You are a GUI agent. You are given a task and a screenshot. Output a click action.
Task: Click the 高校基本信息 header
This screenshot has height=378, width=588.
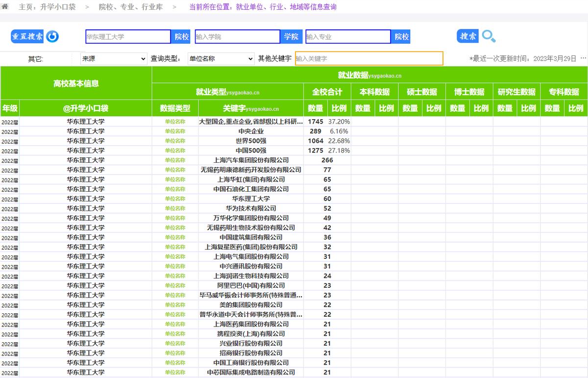[76, 83]
